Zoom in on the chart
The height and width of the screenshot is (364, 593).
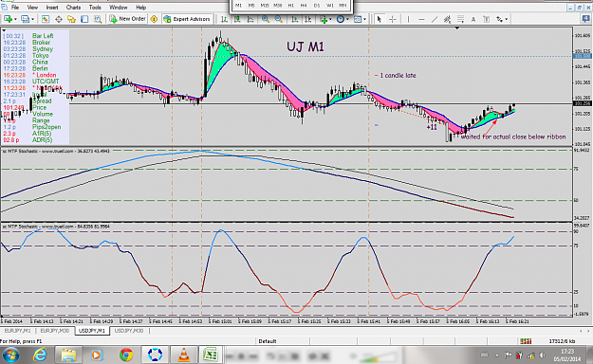pos(266,19)
